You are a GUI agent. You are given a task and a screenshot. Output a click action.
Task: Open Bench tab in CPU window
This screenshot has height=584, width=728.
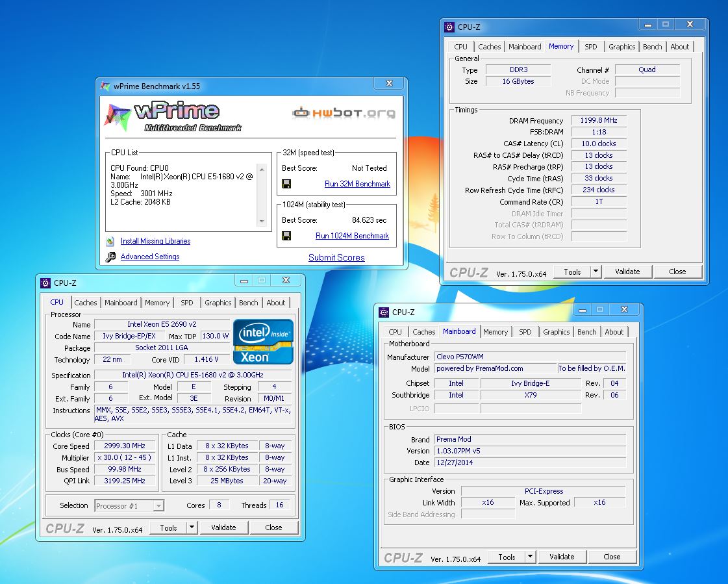[x=248, y=303]
